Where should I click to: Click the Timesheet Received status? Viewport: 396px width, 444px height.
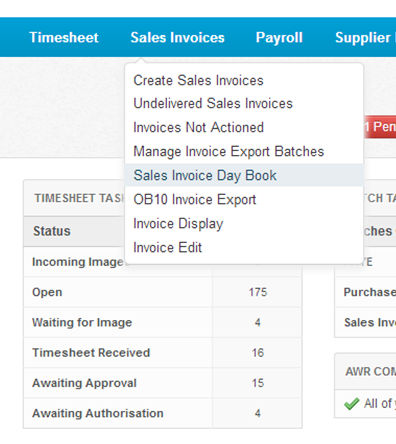pyautogui.click(x=91, y=353)
